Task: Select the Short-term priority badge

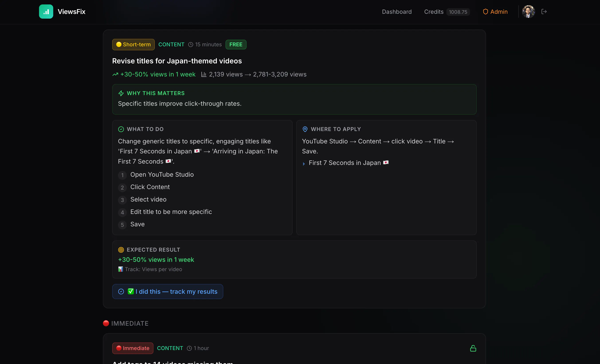Action: [x=133, y=45]
